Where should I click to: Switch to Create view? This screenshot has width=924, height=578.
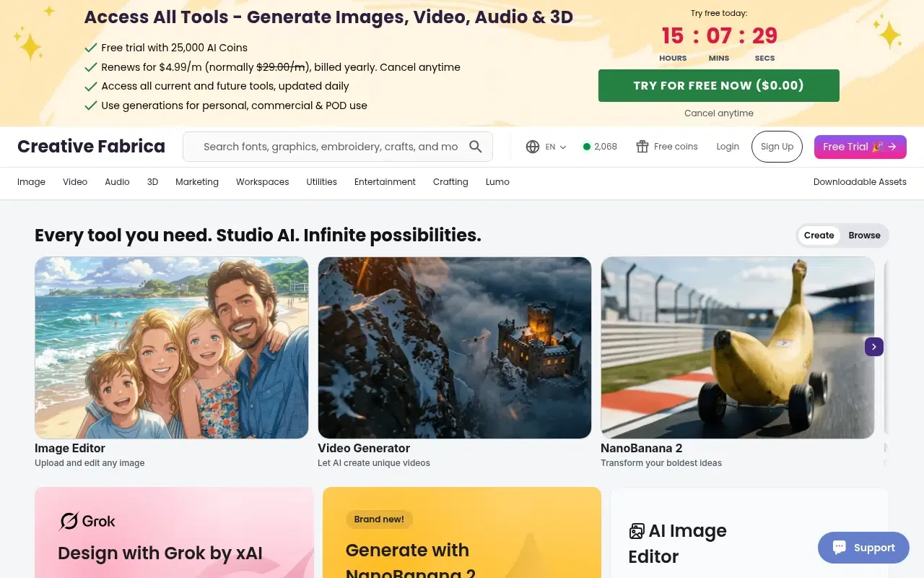coord(819,236)
